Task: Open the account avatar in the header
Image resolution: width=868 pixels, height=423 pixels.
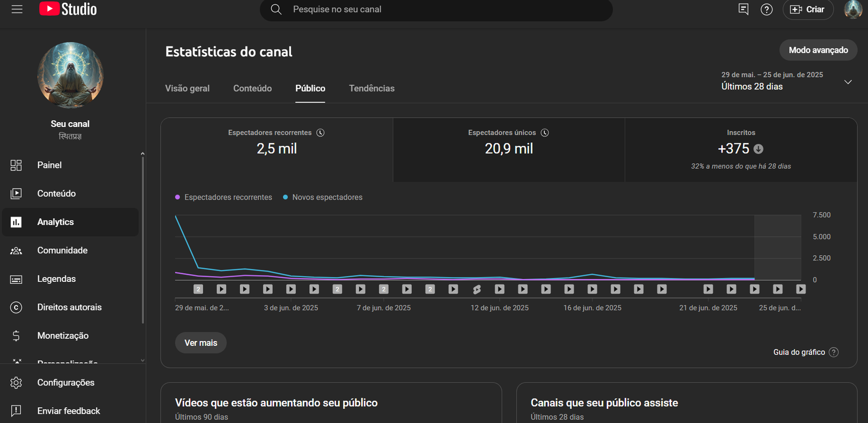Action: click(x=853, y=9)
